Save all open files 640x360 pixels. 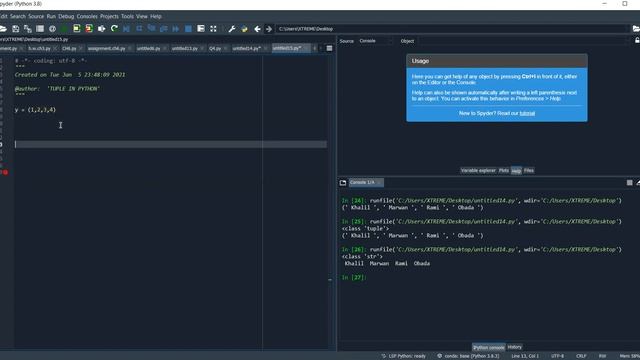point(28,29)
